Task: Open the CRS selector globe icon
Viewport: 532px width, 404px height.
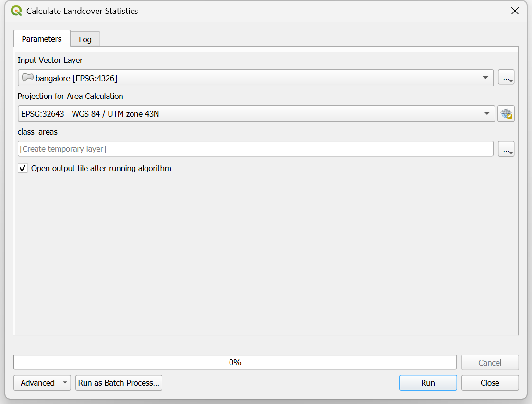Action: click(506, 114)
